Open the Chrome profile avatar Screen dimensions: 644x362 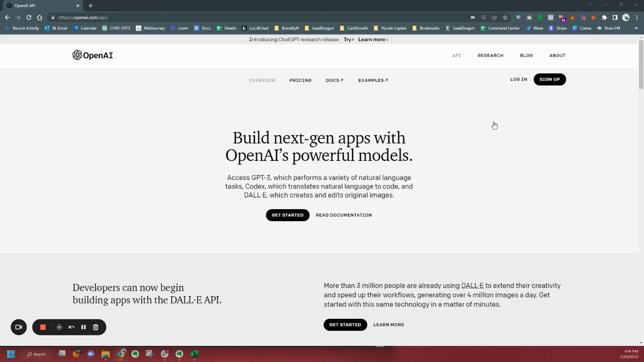tap(626, 17)
